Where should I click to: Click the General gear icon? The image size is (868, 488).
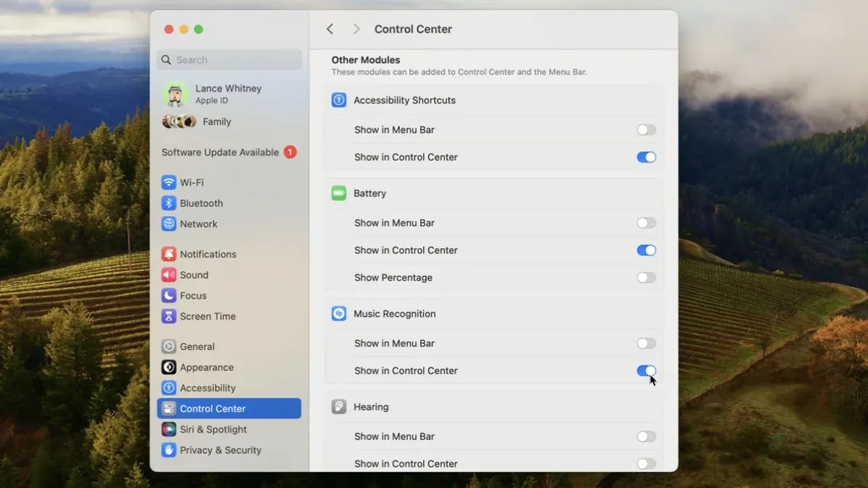tap(169, 346)
